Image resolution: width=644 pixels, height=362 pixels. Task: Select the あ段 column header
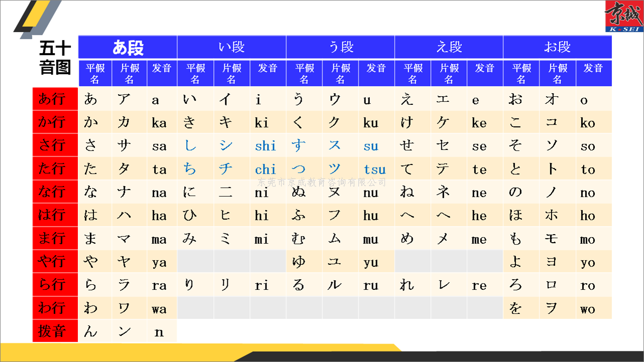(x=127, y=47)
